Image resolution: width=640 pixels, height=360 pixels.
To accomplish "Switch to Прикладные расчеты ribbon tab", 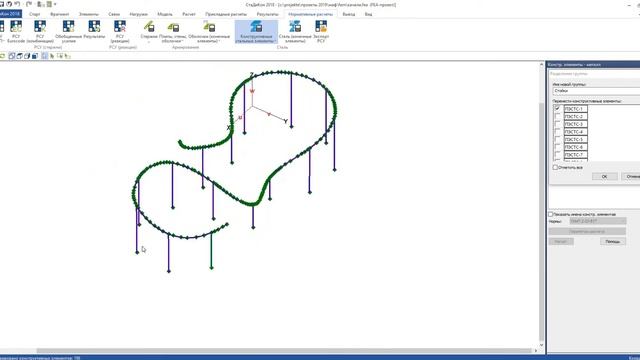I will (226, 14).
